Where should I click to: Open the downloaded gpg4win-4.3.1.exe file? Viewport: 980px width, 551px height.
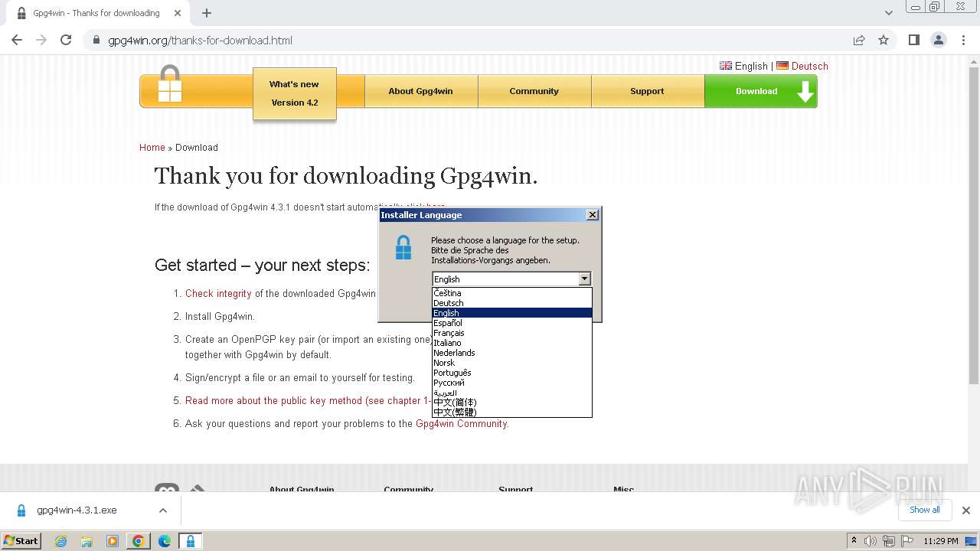[77, 510]
